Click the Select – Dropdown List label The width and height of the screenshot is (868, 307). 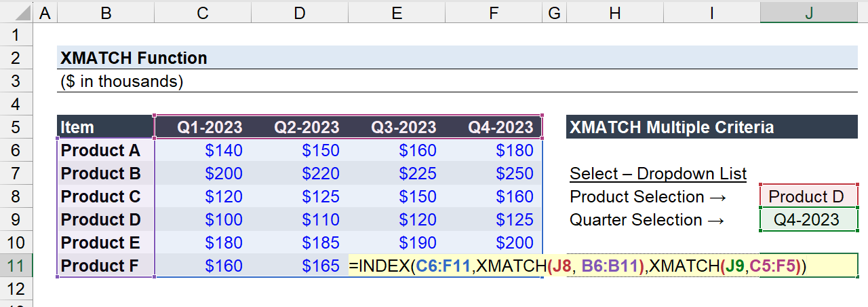coord(658,174)
